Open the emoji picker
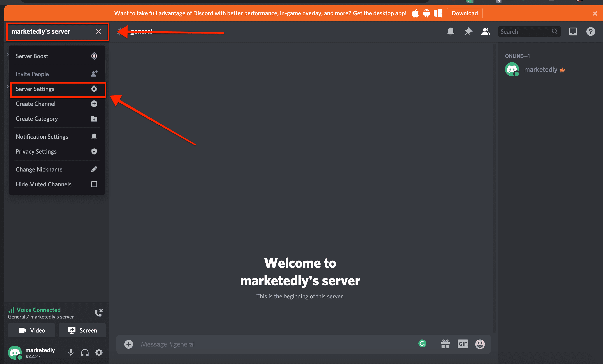The height and width of the screenshot is (364, 603). 480,344
